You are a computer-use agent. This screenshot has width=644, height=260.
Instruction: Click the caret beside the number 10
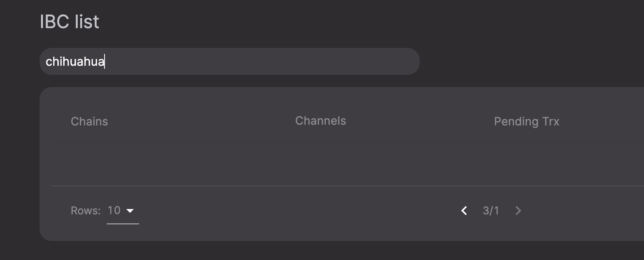point(131,211)
